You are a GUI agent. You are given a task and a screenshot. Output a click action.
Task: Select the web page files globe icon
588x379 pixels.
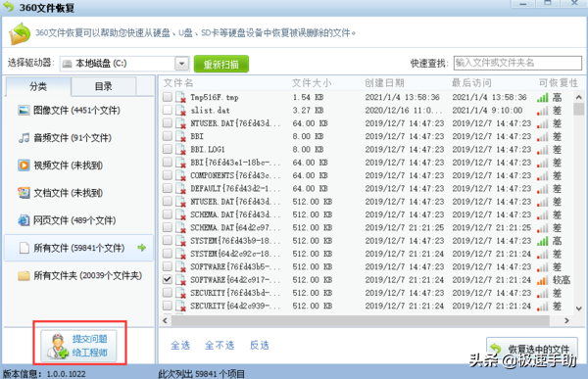click(x=24, y=220)
